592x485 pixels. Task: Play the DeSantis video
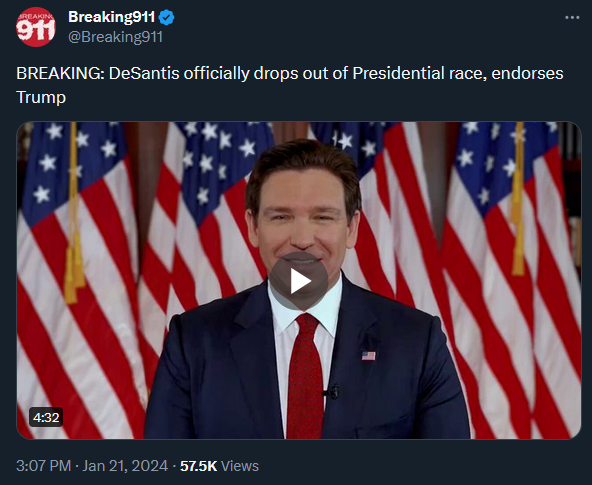[x=299, y=281]
